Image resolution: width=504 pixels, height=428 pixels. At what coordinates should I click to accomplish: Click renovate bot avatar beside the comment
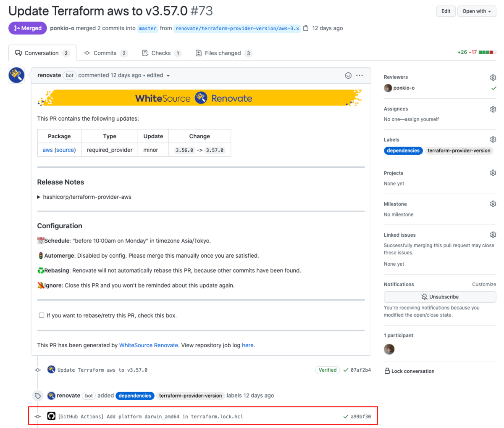tap(16, 75)
